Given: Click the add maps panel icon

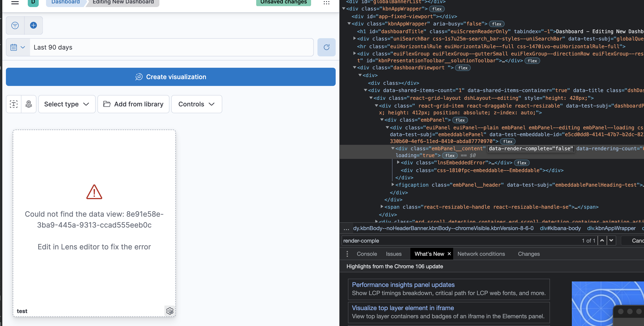Looking at the screenshot, I should point(29,104).
